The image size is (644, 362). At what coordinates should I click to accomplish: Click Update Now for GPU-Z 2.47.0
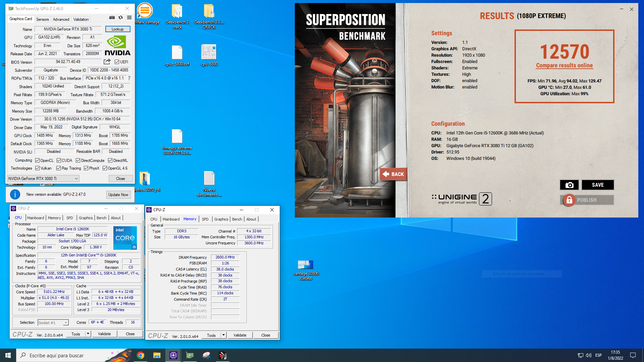click(x=118, y=195)
